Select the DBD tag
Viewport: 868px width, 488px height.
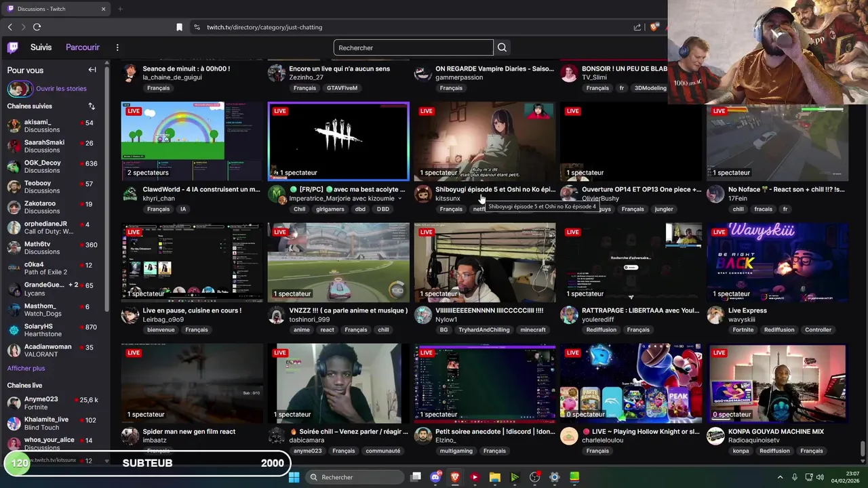pos(383,209)
